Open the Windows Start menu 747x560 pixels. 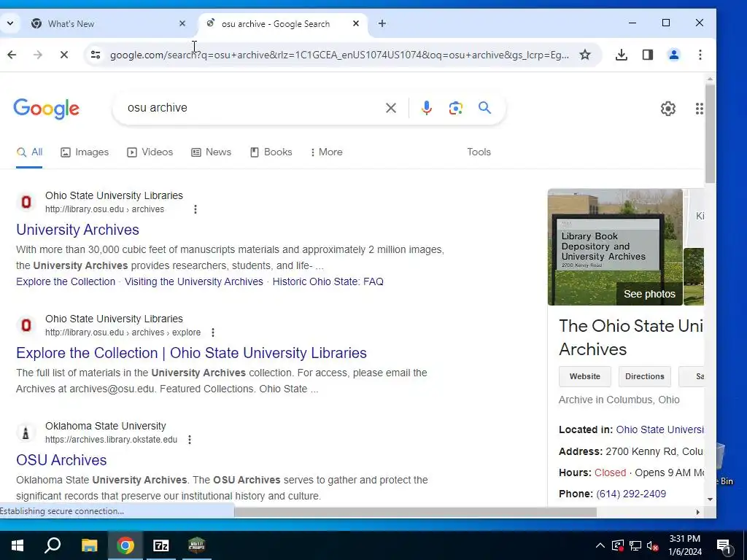(x=18, y=545)
